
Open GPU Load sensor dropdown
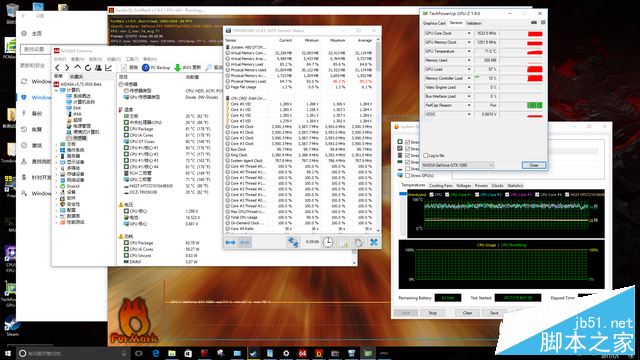[x=469, y=69]
